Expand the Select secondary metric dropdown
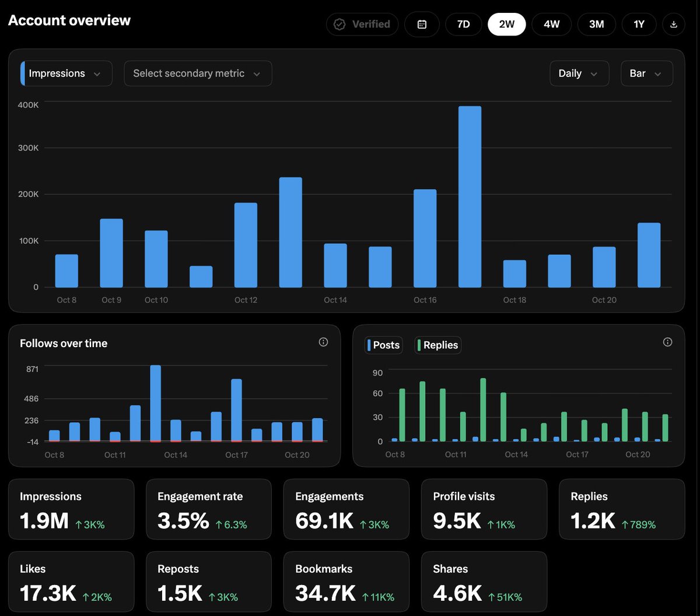Viewport: 700px width, 616px height. (198, 73)
